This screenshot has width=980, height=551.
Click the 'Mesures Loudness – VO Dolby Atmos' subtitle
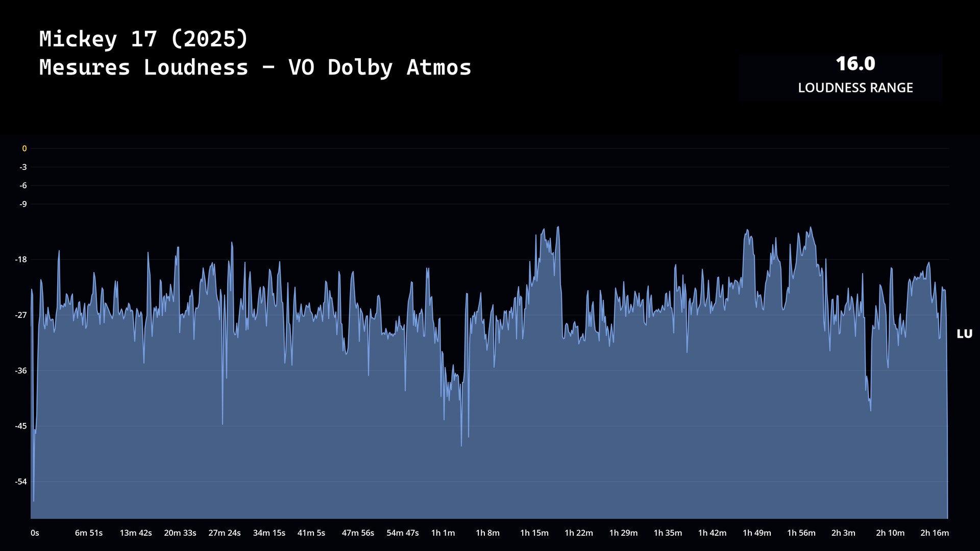255,68
